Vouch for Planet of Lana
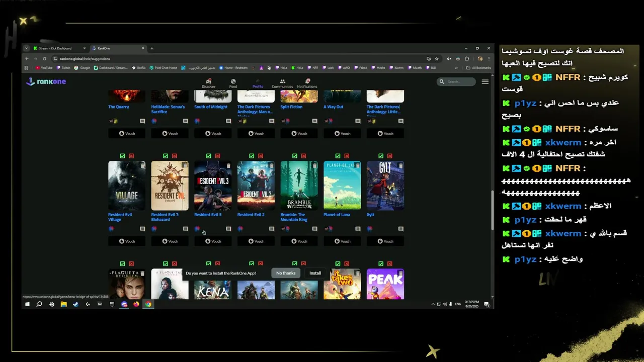The width and height of the screenshot is (644, 362). point(342,241)
